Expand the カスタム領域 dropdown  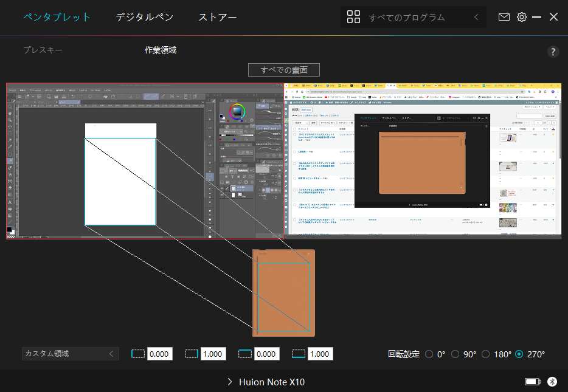(70, 354)
